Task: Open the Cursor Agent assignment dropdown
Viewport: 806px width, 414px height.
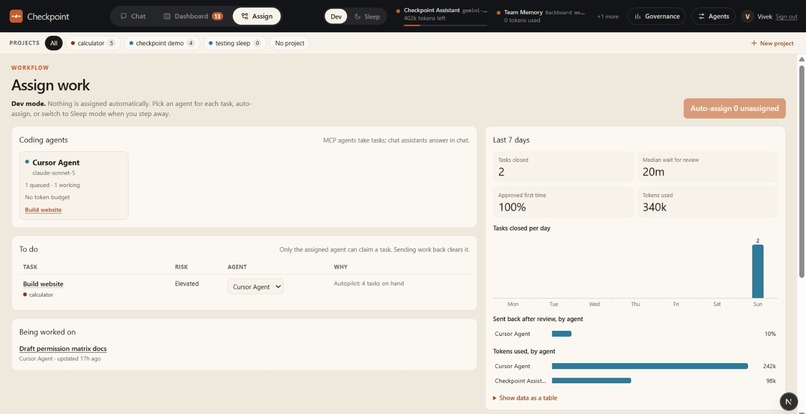Action: [255, 286]
